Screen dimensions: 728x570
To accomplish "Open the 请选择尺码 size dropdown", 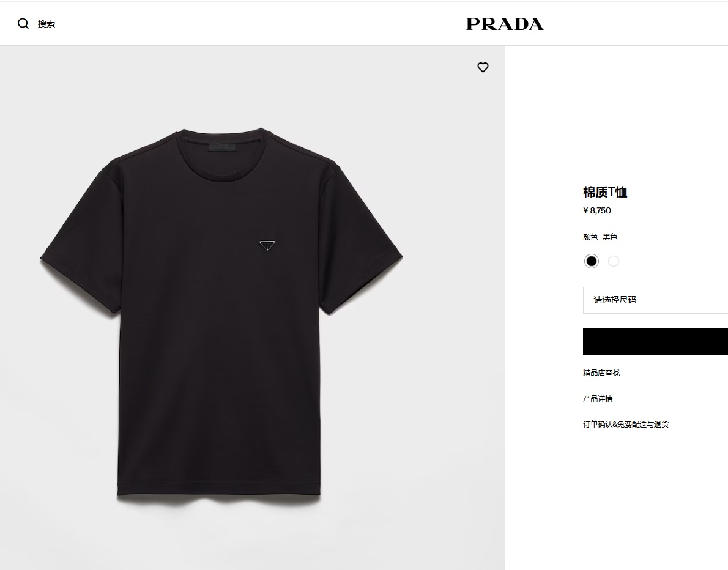I will point(656,300).
